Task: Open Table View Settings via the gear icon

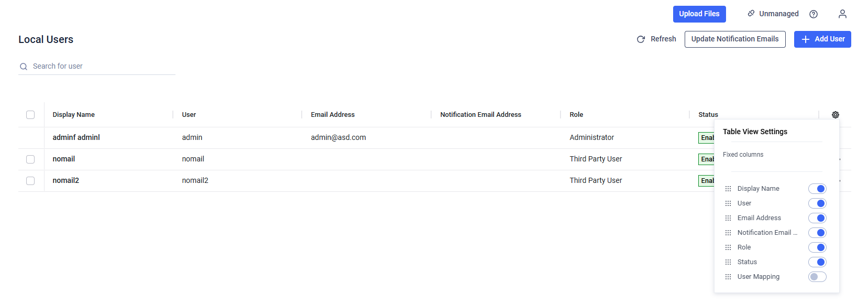Action: point(835,114)
